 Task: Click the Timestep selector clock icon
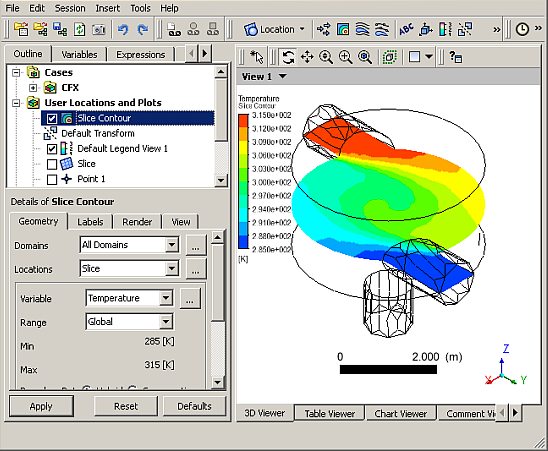pyautogui.click(x=522, y=29)
